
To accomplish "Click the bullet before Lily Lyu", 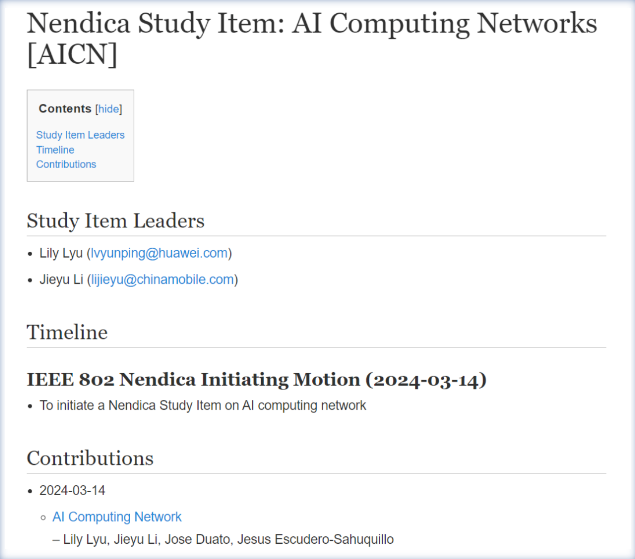I will [x=30, y=254].
